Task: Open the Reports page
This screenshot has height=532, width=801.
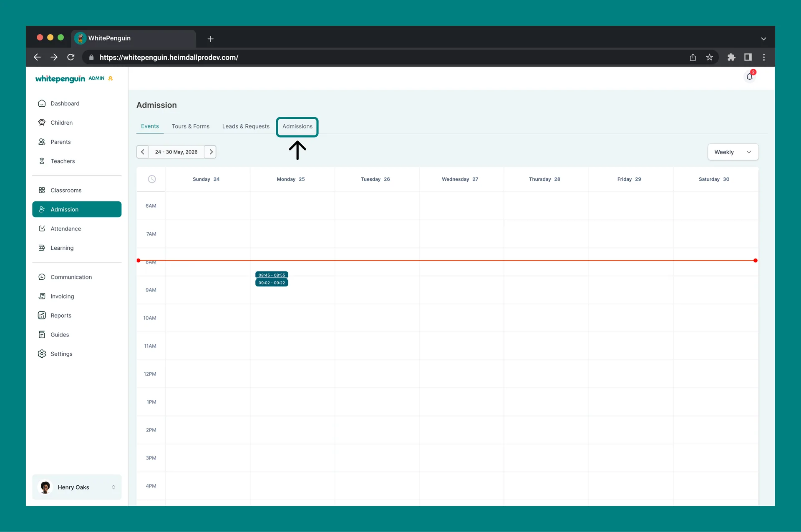Action: (77, 315)
